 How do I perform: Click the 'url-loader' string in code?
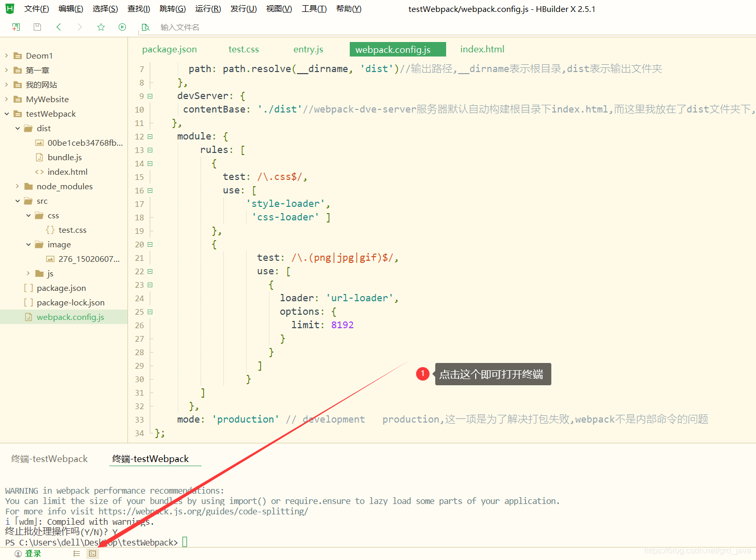point(359,298)
